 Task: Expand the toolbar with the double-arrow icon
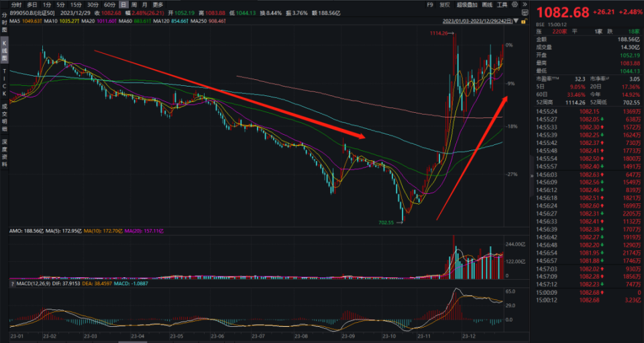525,5
